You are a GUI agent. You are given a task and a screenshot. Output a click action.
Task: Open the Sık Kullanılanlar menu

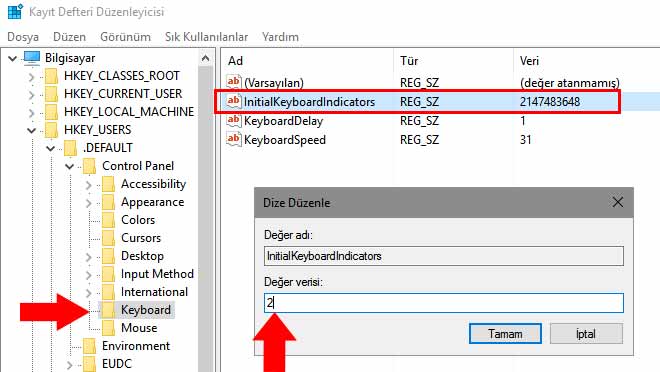point(206,37)
